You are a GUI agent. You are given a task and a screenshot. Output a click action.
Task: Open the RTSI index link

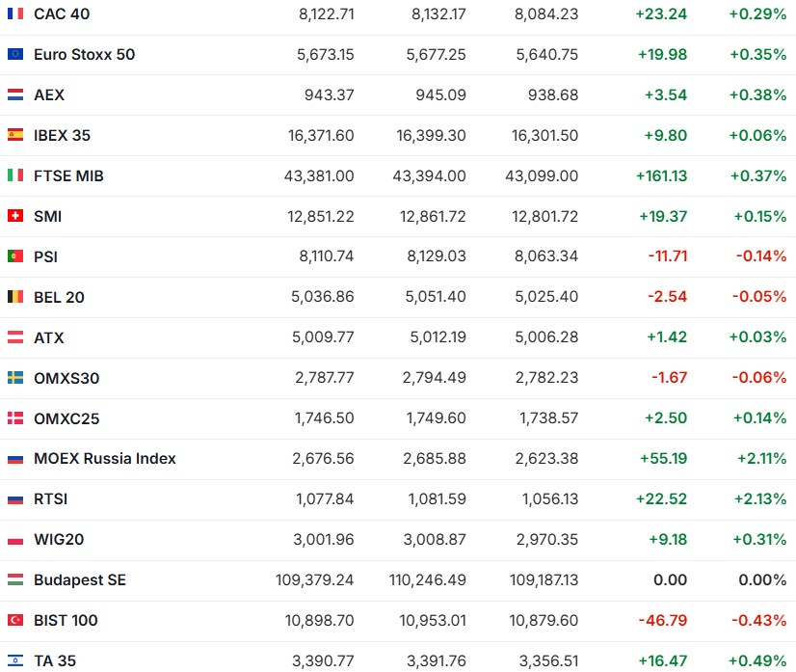pos(50,499)
